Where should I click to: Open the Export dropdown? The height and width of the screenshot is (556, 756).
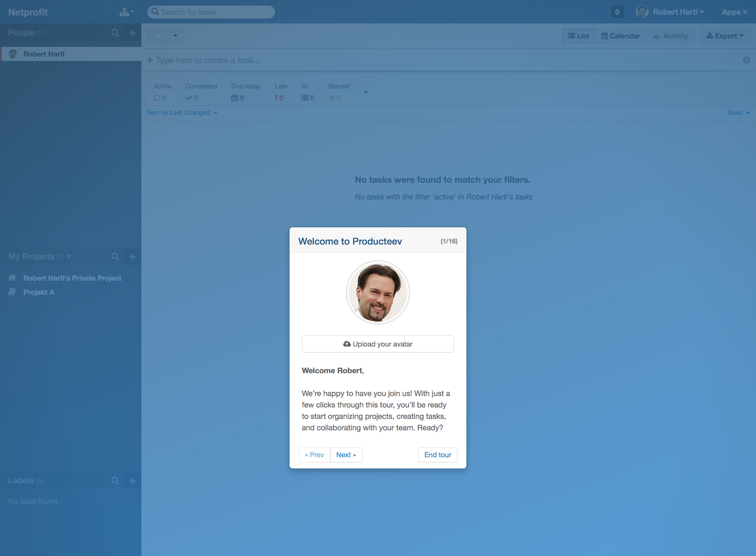tap(725, 36)
